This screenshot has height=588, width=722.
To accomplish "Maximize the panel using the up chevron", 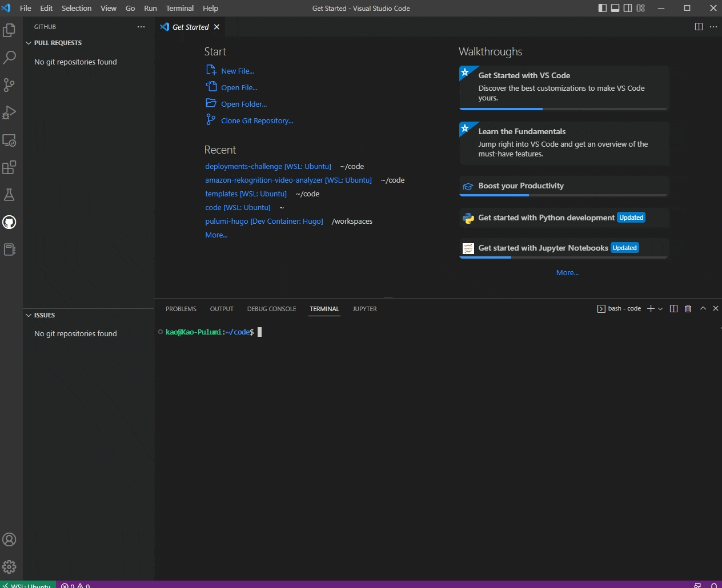I will 703,309.
